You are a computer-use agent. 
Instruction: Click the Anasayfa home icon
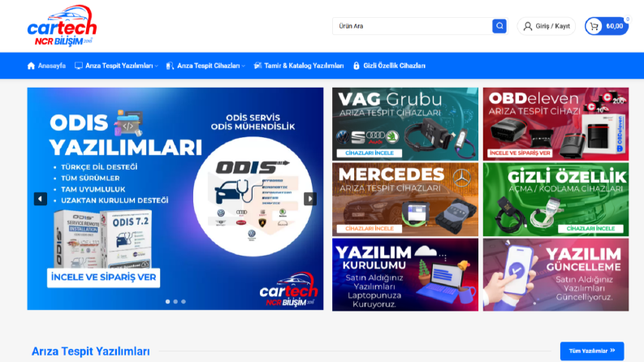[31, 66]
